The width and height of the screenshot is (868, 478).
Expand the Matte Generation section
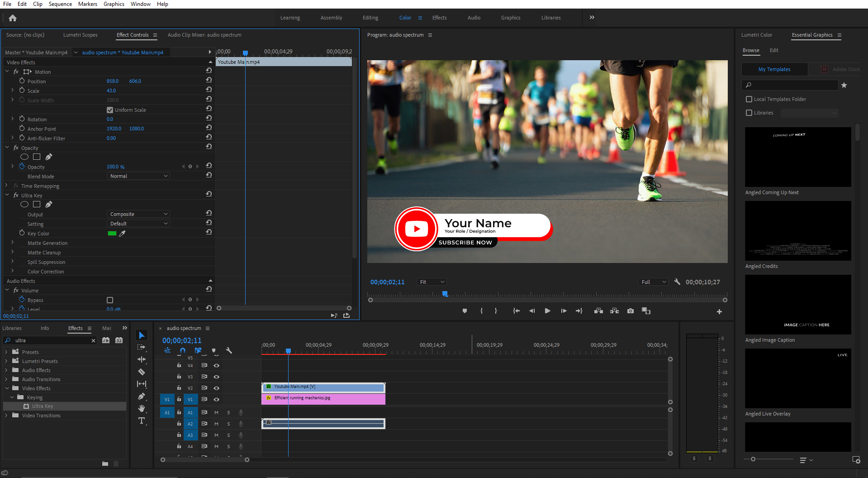pyautogui.click(x=12, y=243)
